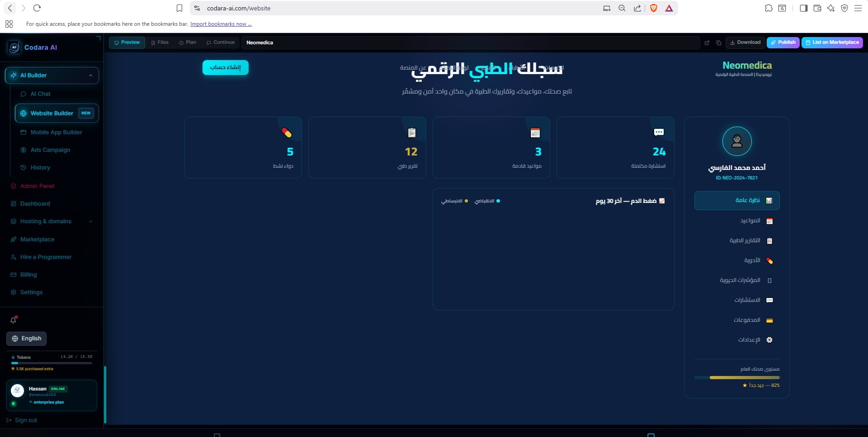The image size is (868, 437).
Task: Click the browser address bar URL
Action: point(239,8)
